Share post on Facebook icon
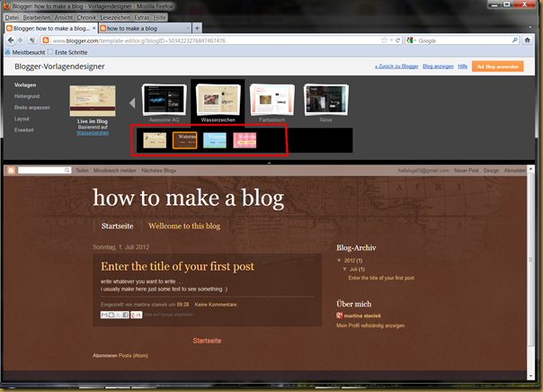This screenshot has height=392, width=543. pos(125,315)
